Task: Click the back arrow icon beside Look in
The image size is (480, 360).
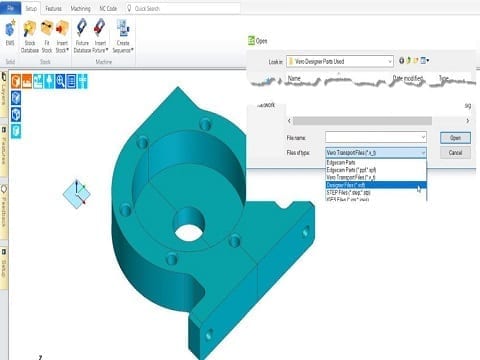Action: click(402, 61)
